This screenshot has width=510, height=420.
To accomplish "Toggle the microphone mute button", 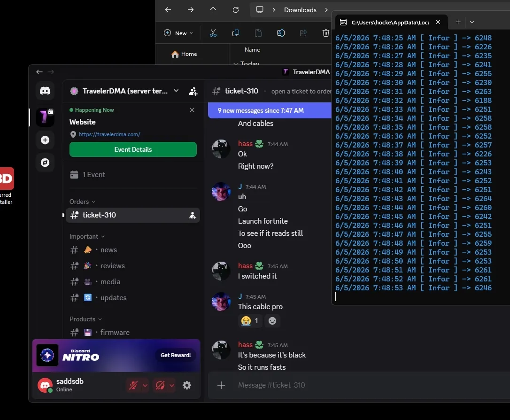I will tap(133, 386).
